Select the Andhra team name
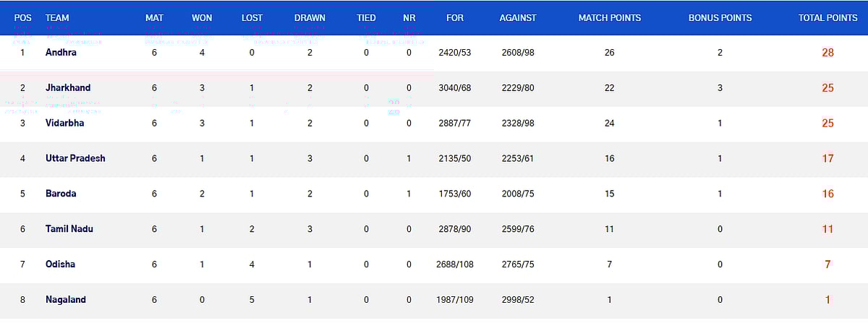868x323 pixels. [x=61, y=53]
